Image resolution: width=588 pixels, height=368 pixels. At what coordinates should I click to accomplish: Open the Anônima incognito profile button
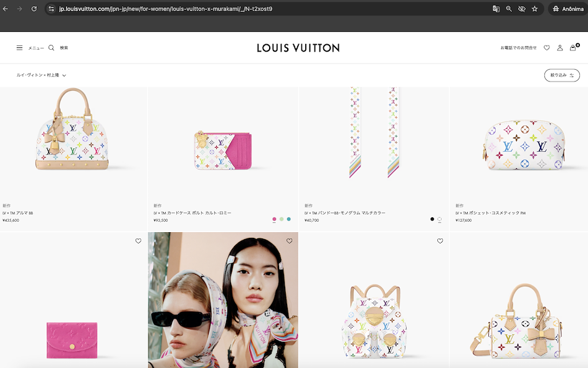567,9
